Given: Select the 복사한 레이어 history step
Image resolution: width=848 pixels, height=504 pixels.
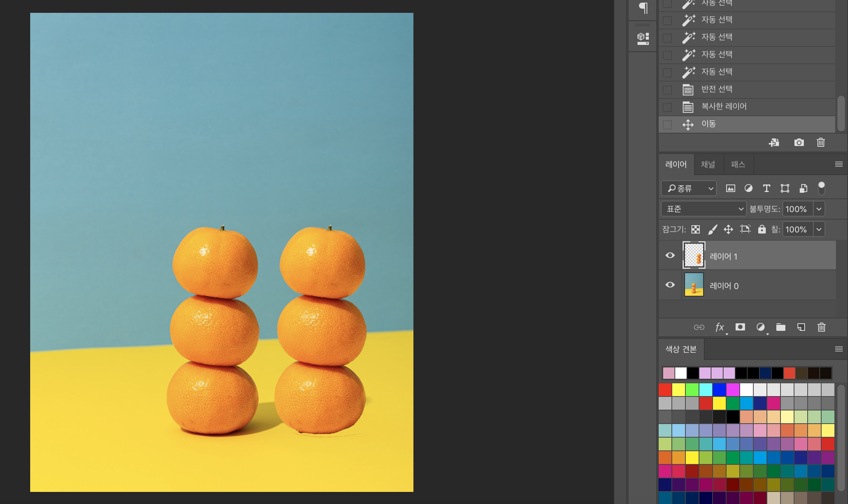Looking at the screenshot, I should 724,107.
